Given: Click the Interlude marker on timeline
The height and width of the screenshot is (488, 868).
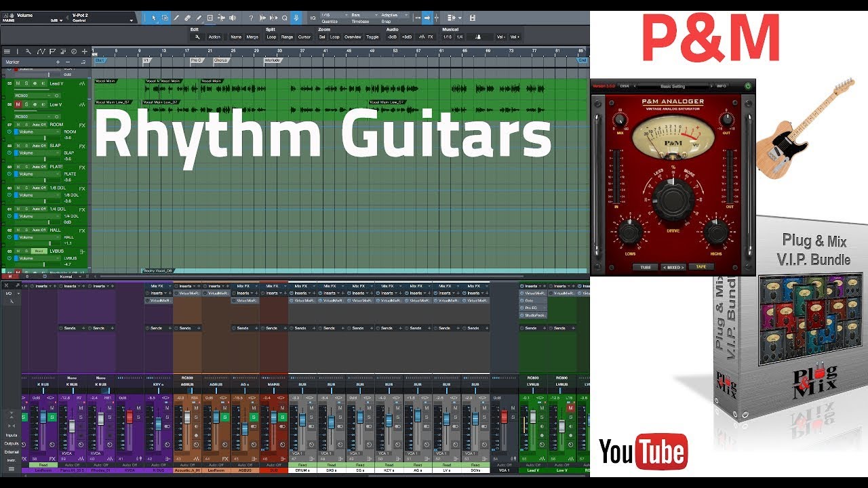Looking at the screenshot, I should 273,60.
